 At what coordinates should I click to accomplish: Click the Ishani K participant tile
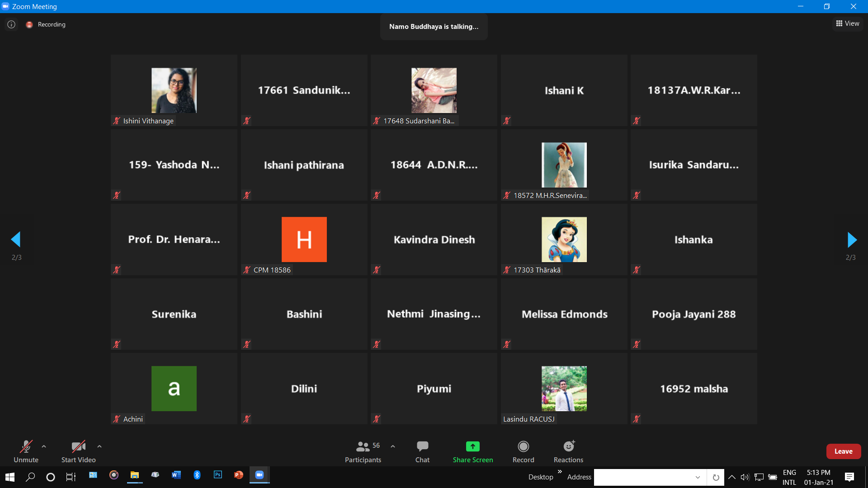click(564, 90)
